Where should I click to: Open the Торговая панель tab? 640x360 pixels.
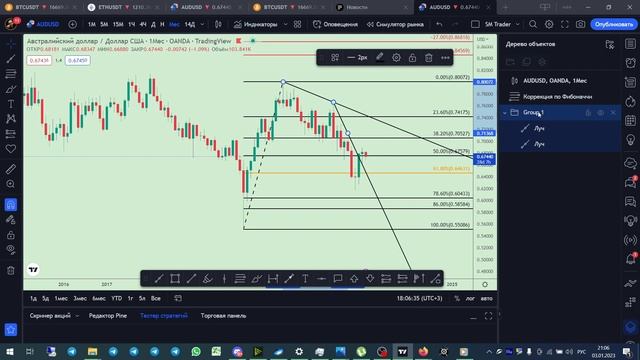point(223,316)
